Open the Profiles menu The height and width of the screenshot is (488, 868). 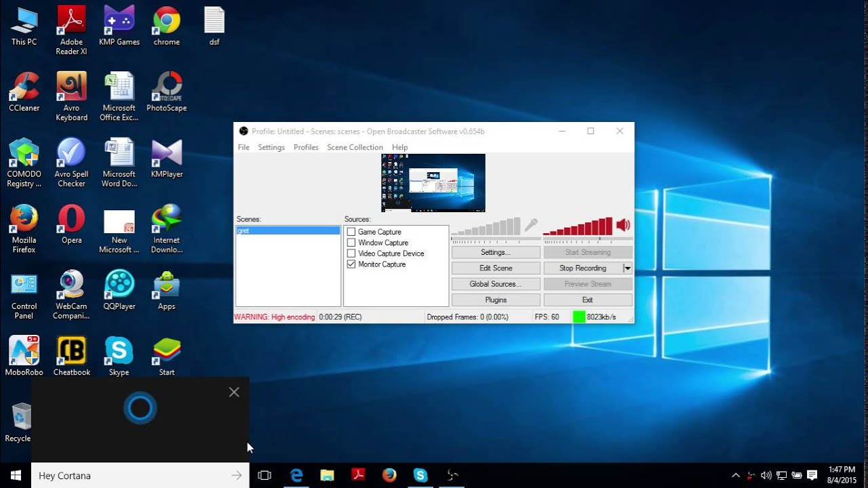[x=306, y=147]
